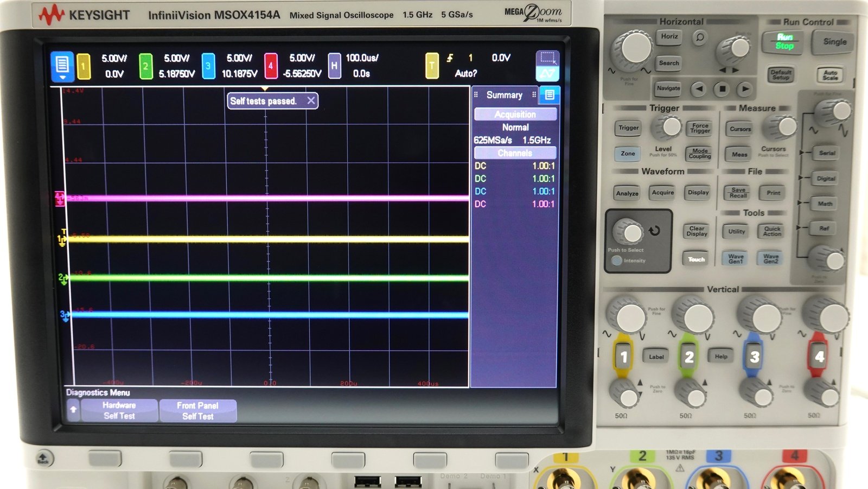Toggle the Wave Gen2 button
The width and height of the screenshot is (868, 489).
(x=771, y=259)
